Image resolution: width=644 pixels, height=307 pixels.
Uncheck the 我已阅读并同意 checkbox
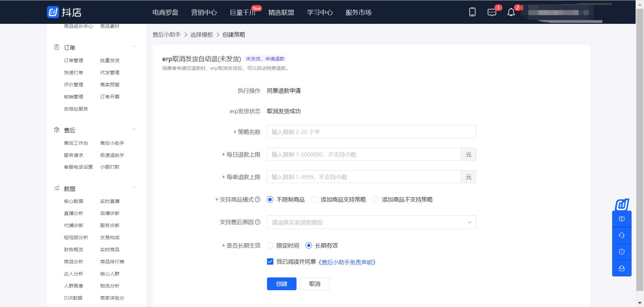(270, 262)
